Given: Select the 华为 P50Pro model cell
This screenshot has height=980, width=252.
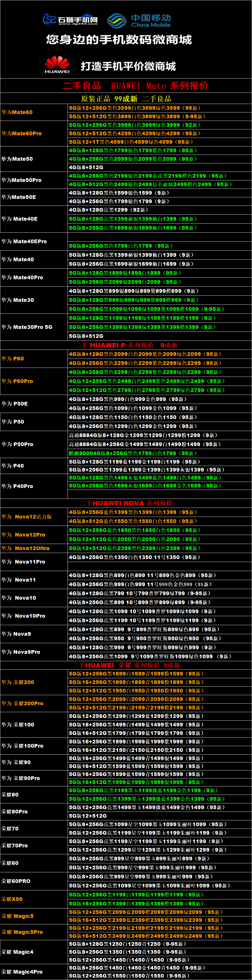Looking at the screenshot, I should click(34, 444).
